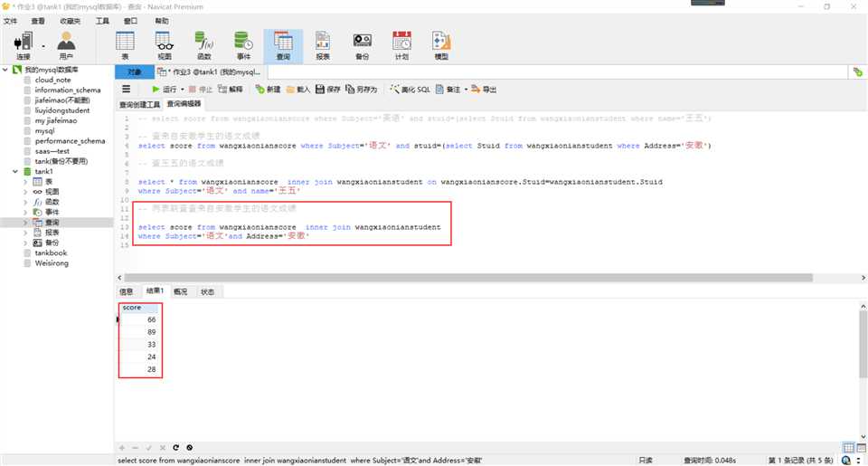Switch to the 概况 result tab
The height and width of the screenshot is (466, 868).
click(181, 291)
